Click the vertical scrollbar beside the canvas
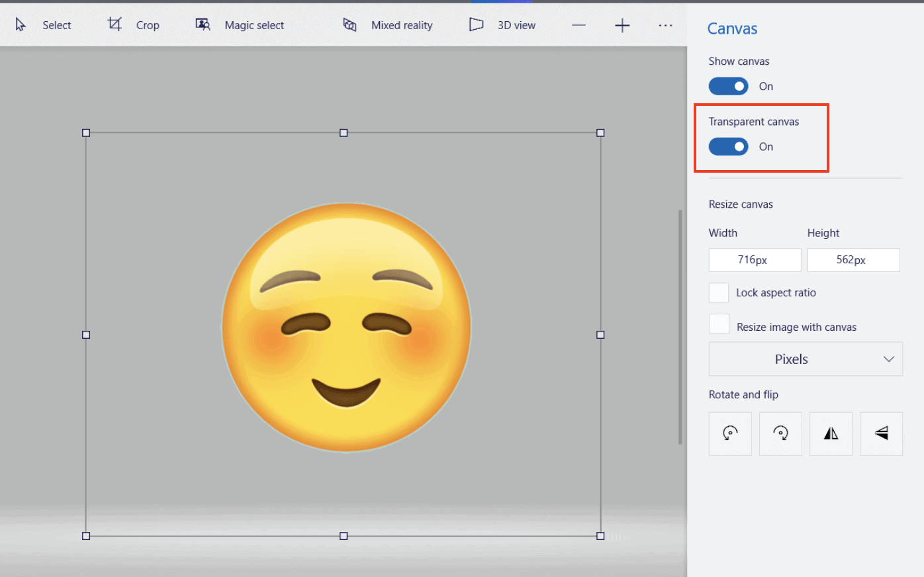The height and width of the screenshot is (577, 924). [x=680, y=328]
